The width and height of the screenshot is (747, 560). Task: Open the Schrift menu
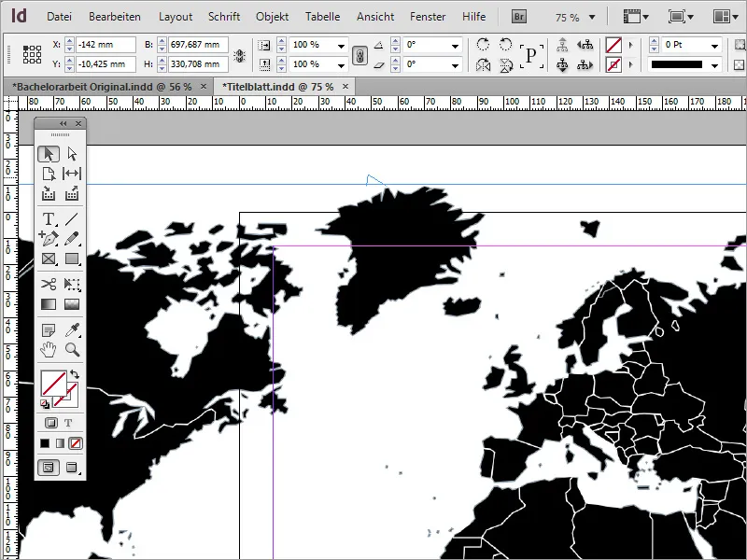coord(224,17)
